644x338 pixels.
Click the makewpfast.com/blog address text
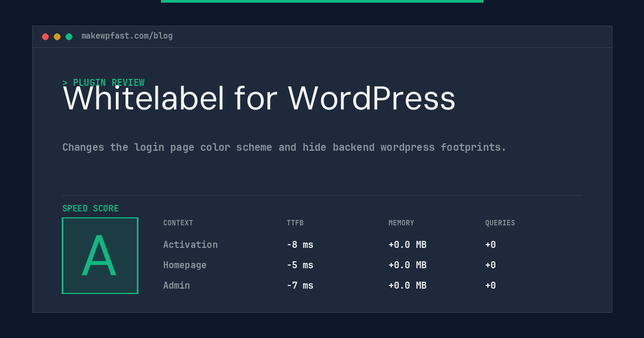[127, 36]
